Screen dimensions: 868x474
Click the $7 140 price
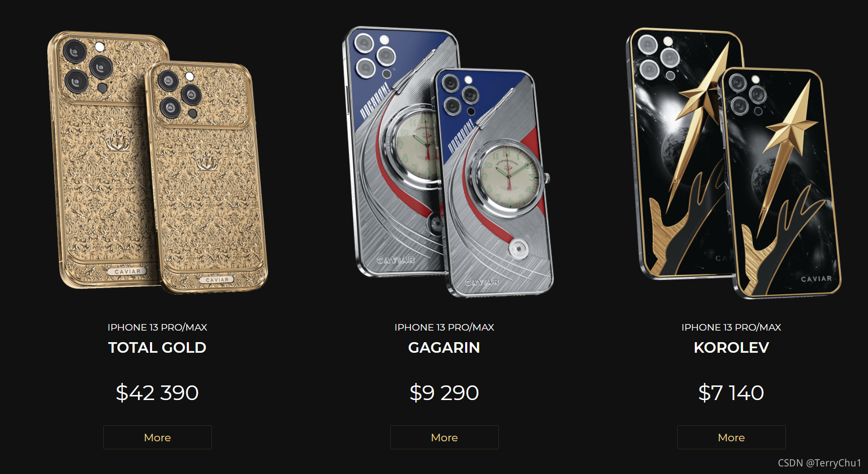[x=731, y=392]
